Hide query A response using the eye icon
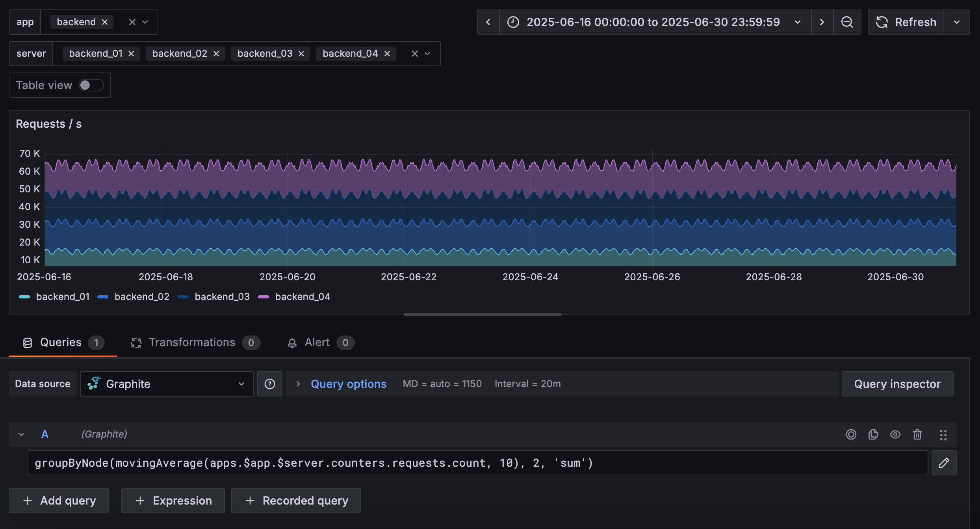This screenshot has width=980, height=529. pyautogui.click(x=895, y=434)
